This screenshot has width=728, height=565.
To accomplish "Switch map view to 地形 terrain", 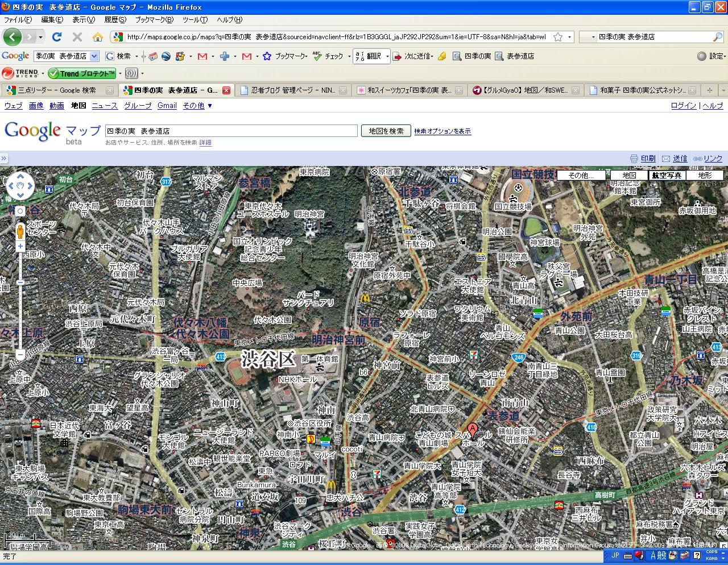I will coord(705,175).
